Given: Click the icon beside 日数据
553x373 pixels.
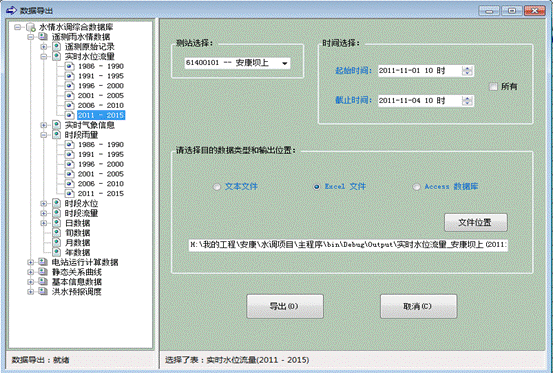Looking at the screenshot, I should point(56,223).
